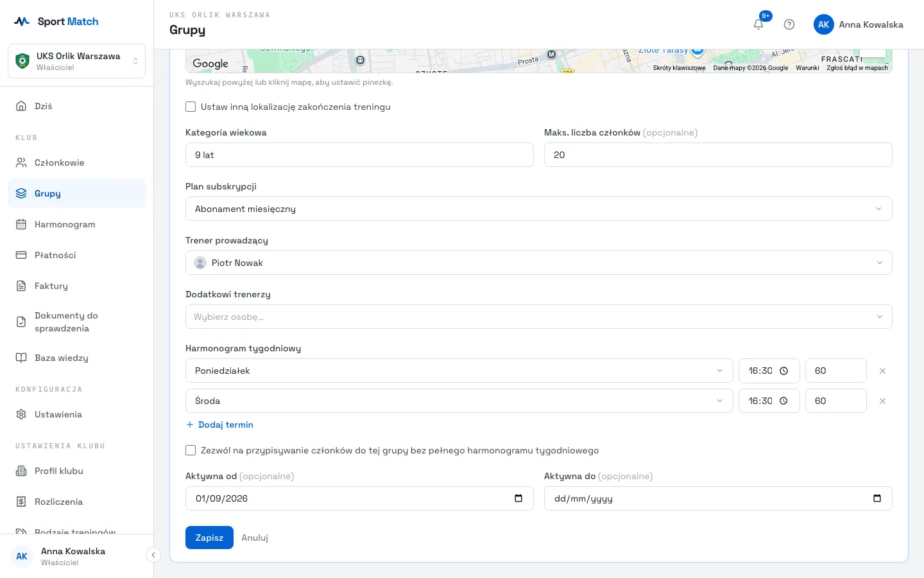This screenshot has height=578, width=924.
Task: Click the Zapisz button
Action: pos(209,538)
